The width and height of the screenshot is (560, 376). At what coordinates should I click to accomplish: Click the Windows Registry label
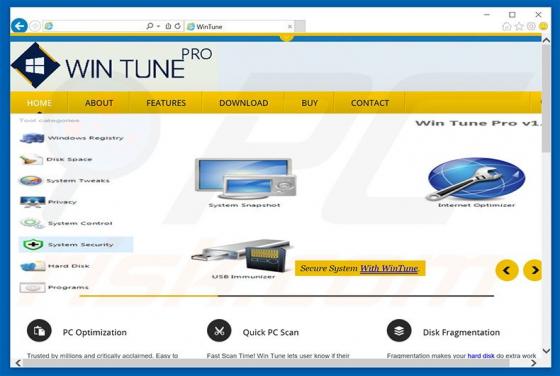pos(86,138)
